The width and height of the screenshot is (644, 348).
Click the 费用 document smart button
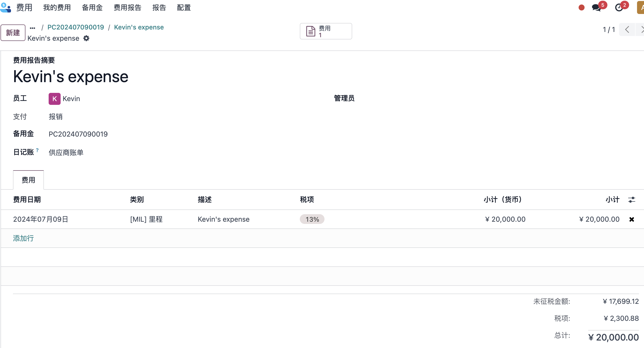[x=326, y=31]
